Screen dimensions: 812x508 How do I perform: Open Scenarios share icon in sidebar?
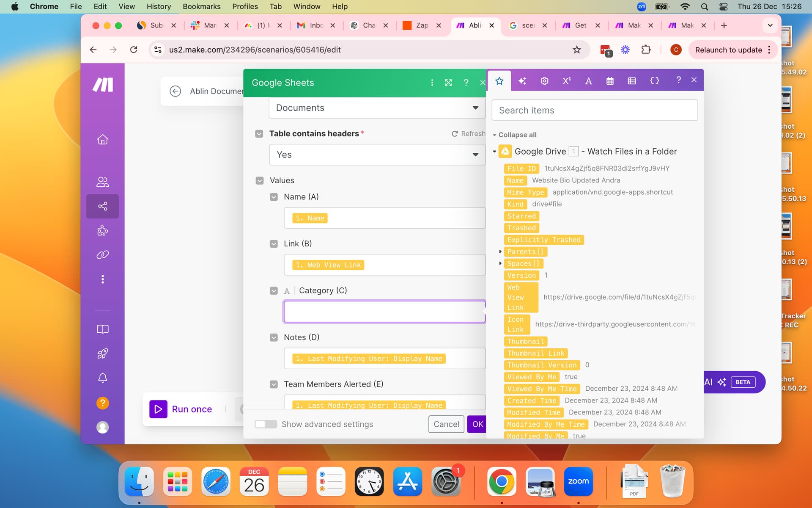click(x=102, y=206)
